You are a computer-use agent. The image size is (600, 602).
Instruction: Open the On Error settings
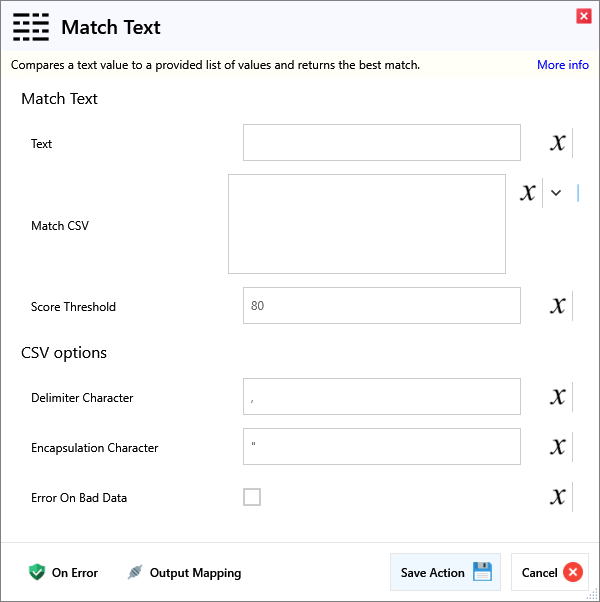coord(74,573)
